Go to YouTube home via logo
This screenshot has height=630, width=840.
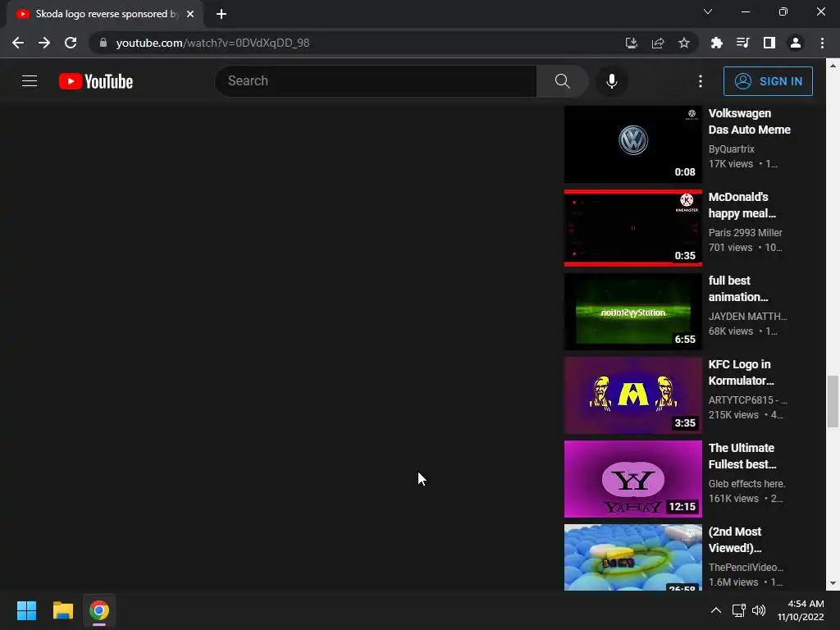pos(96,81)
